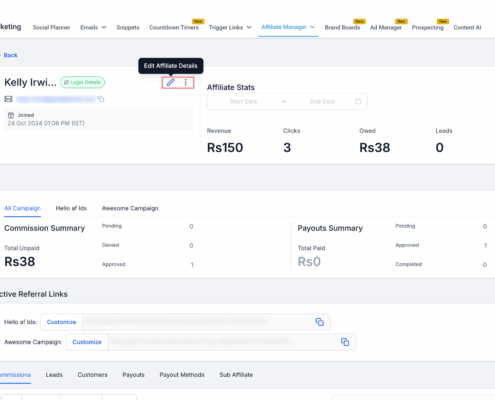
Task: Open the three-dot menu beside Kelly Irwin
Action: (x=186, y=82)
